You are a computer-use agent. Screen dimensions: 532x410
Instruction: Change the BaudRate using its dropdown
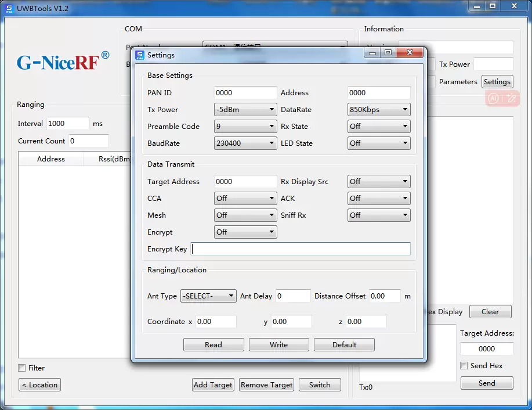(245, 143)
